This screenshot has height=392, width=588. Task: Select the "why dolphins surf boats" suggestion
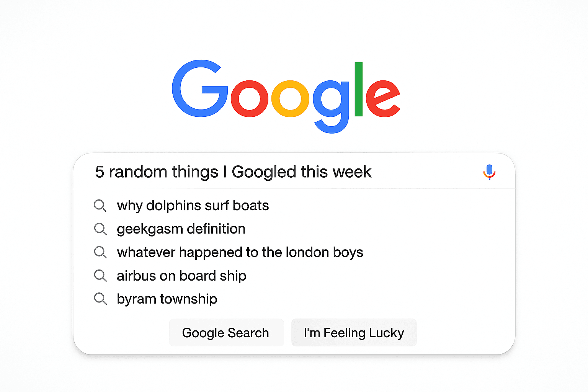point(193,206)
